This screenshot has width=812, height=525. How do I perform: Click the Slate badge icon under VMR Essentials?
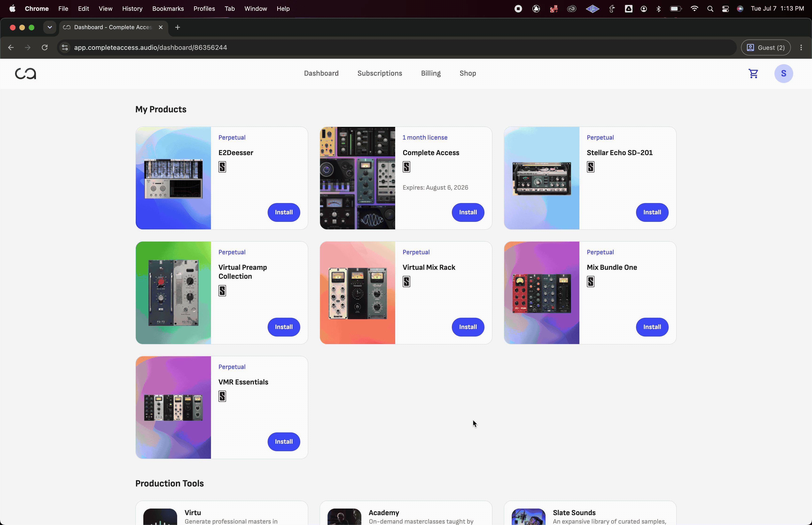coord(222,396)
